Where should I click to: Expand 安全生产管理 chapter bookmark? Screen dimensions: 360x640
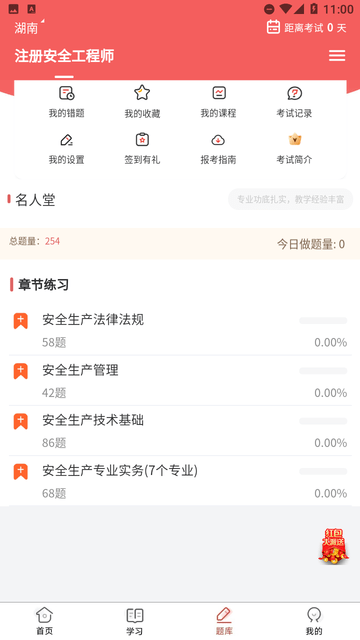pos(20,371)
